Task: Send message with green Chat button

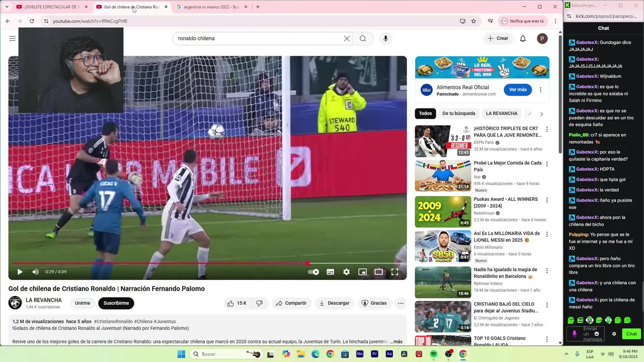Action: [x=631, y=334]
